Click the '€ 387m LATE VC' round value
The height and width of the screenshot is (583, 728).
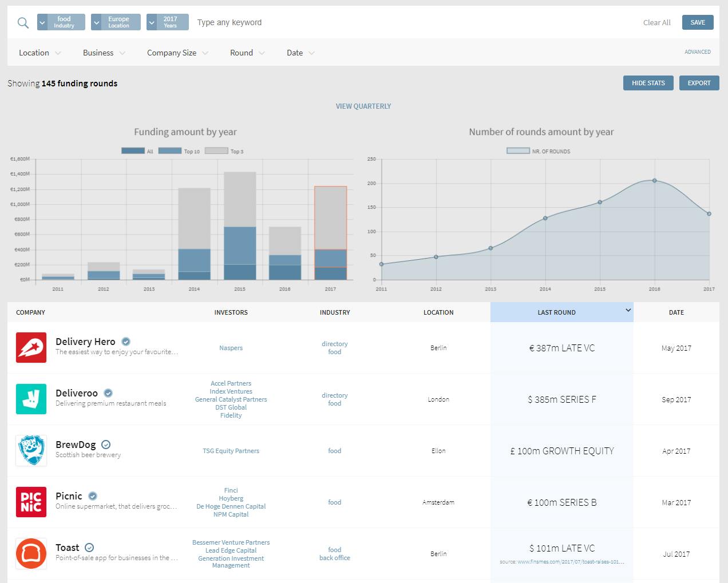coord(562,348)
